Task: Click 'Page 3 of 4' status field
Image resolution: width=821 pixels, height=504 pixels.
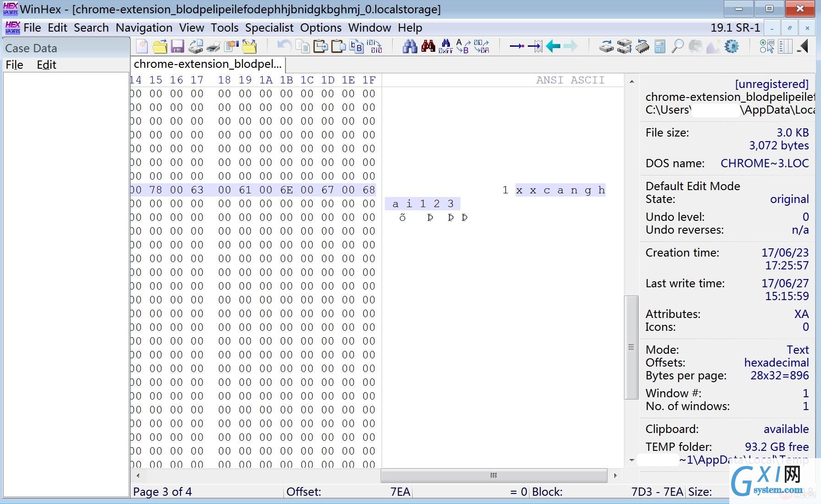Action: (x=162, y=492)
